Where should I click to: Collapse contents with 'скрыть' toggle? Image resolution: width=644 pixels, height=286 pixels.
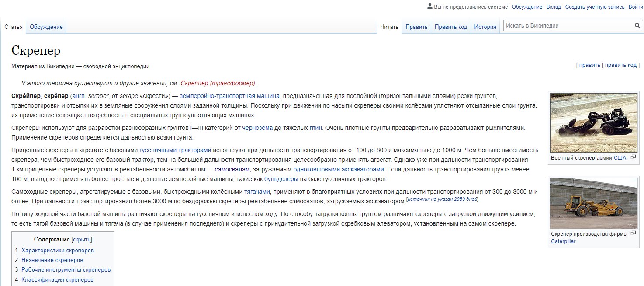coord(82,240)
